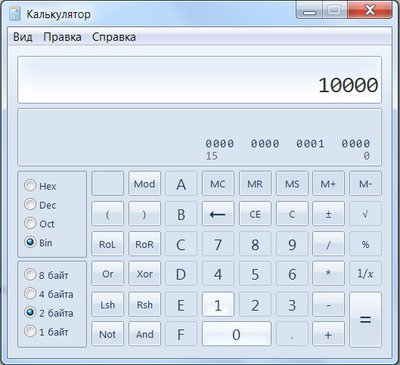This screenshot has width=400, height=365.
Task: Click the Xor button
Action: click(144, 274)
